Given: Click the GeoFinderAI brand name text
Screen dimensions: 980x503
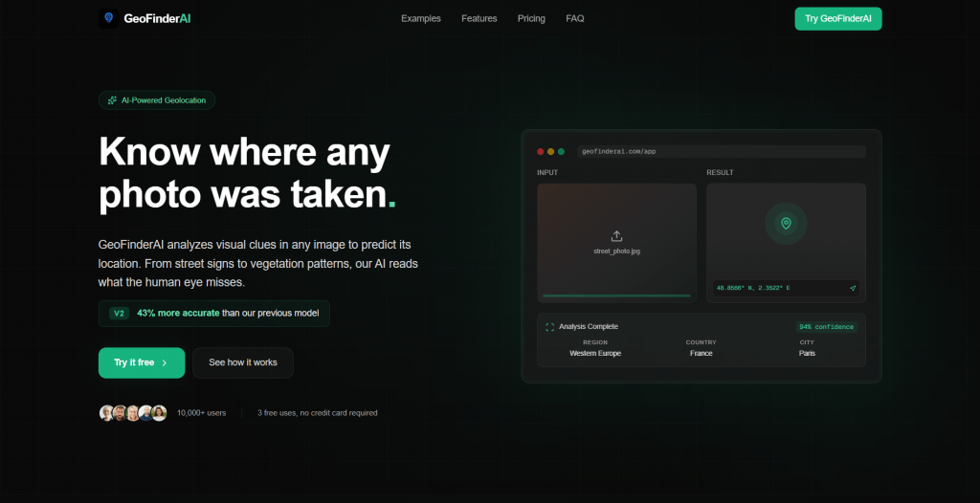Looking at the screenshot, I should (x=158, y=19).
